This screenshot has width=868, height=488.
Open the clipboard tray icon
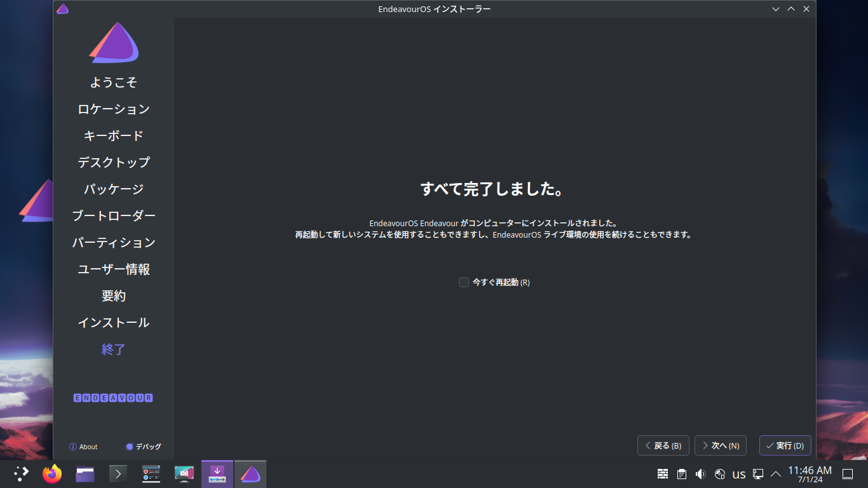pyautogui.click(x=682, y=474)
